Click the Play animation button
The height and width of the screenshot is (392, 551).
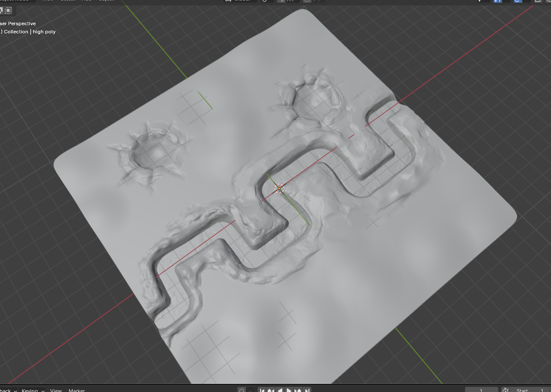pos(289,390)
